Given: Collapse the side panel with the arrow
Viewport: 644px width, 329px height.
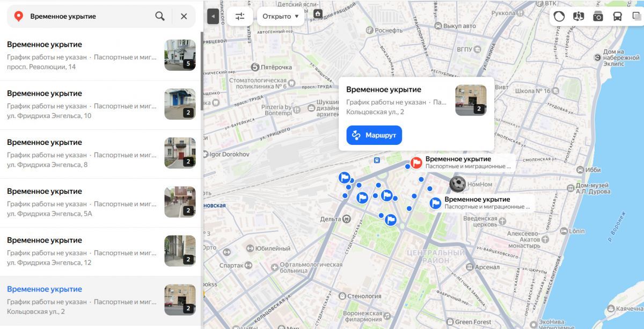Looking at the screenshot, I should click(213, 17).
